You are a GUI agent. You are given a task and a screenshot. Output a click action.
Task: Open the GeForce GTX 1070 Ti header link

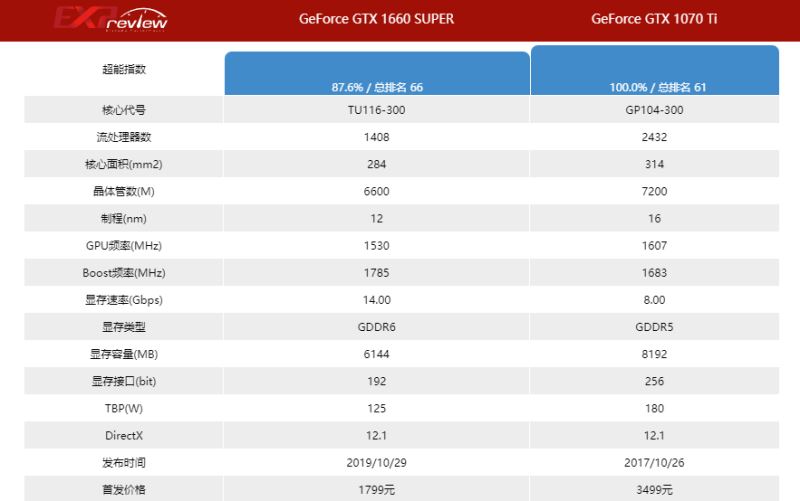654,19
